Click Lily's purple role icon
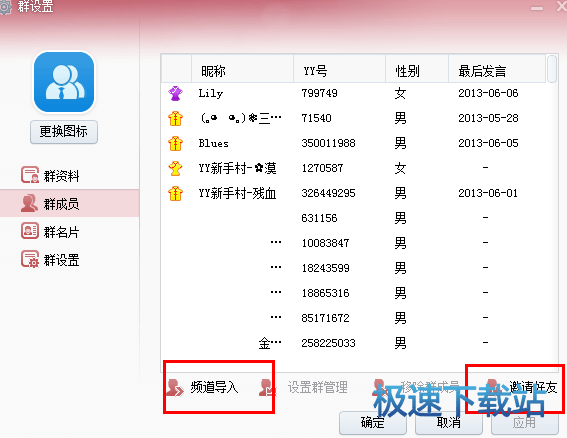The height and width of the screenshot is (438, 567). pyautogui.click(x=175, y=93)
